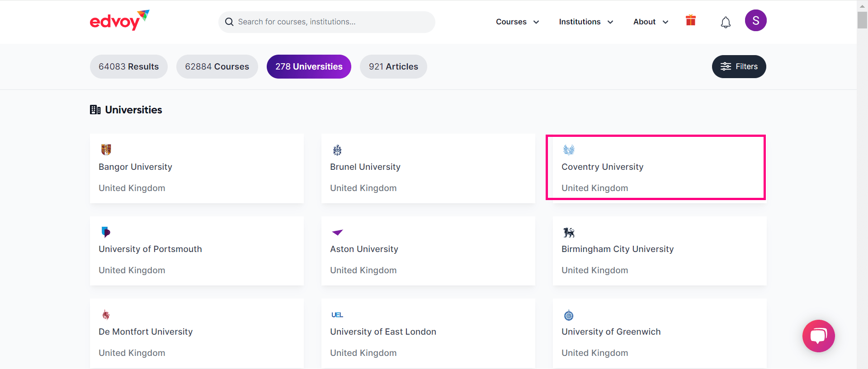Click United Kingdom under De Montfort University
868x369 pixels.
point(132,353)
